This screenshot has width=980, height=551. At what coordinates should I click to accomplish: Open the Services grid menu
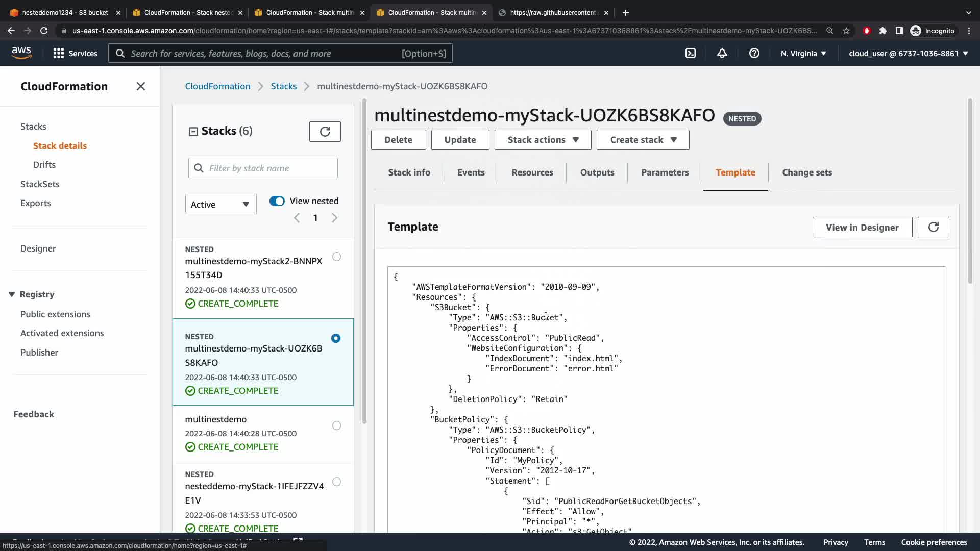tap(75, 53)
